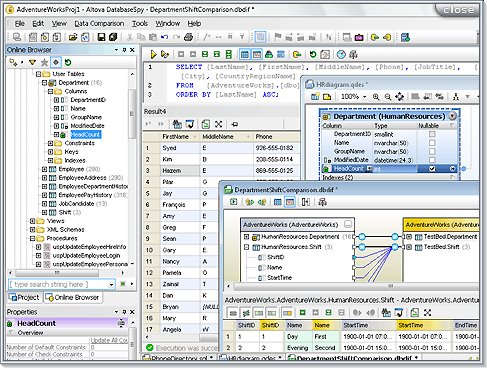This screenshot has height=368, width=487.
Task: Zoom out on the HRdiagram design
Action: point(388,97)
